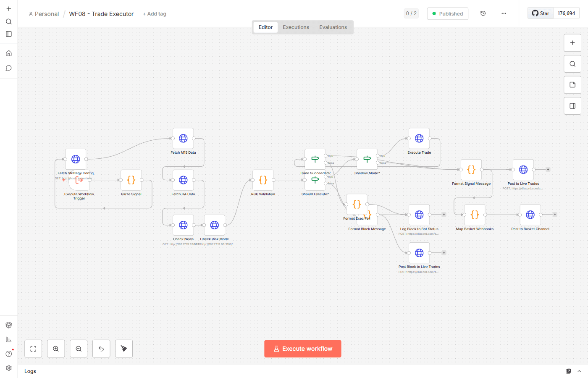
Task: Toggle the right side panel open
Action: pyautogui.click(x=572, y=105)
